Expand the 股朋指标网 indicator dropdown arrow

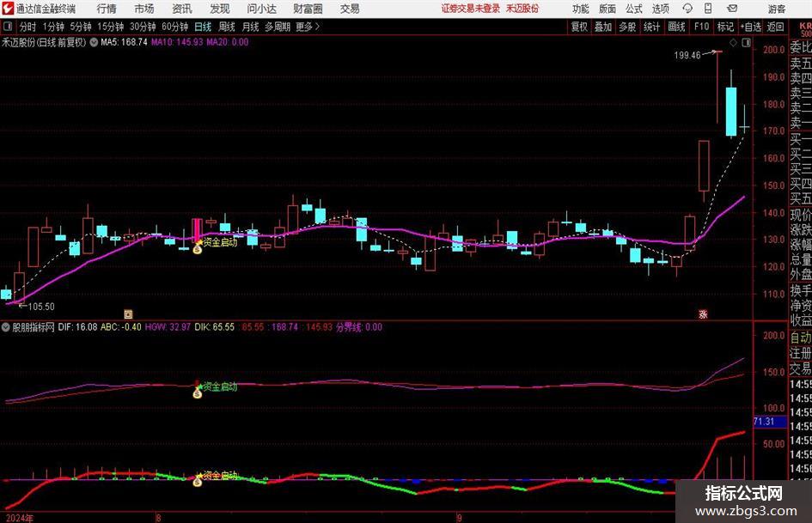click(6, 327)
